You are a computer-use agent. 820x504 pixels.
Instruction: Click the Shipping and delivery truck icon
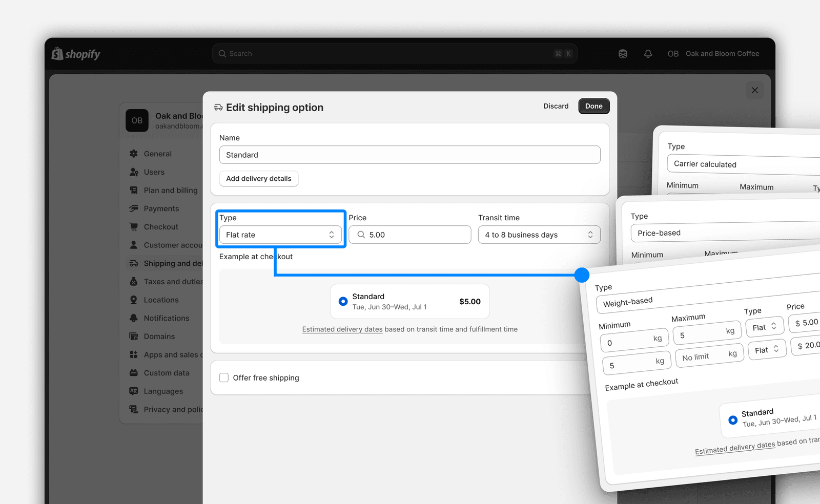[134, 263]
